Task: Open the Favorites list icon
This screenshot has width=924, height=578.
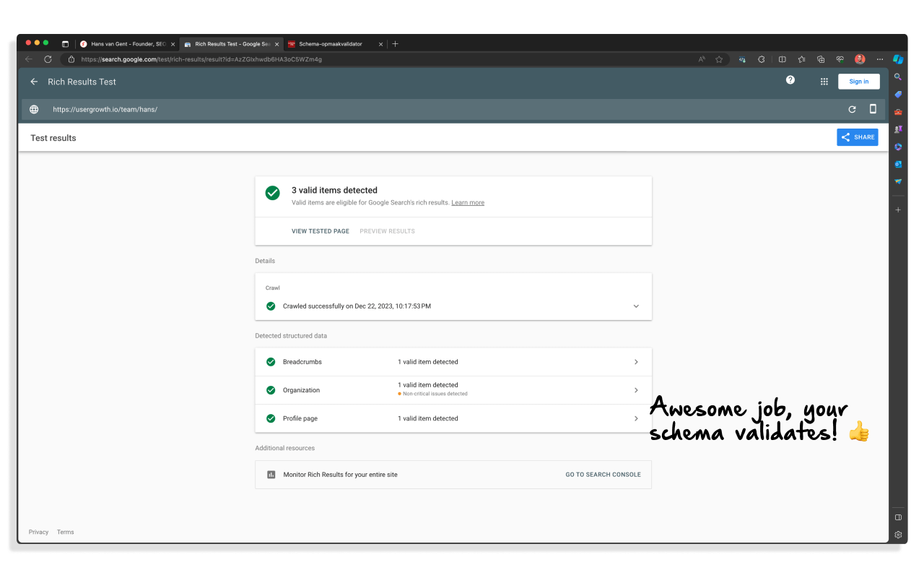Action: pos(802,59)
